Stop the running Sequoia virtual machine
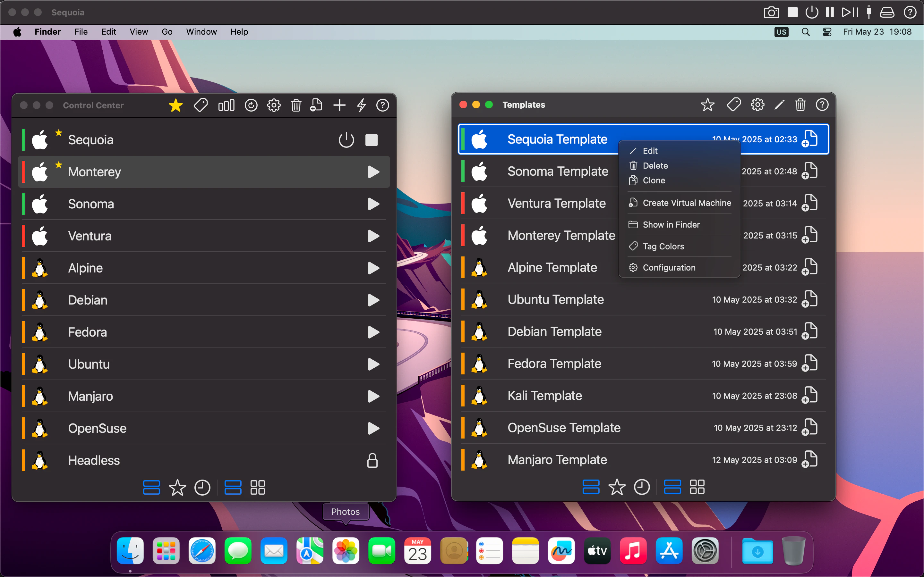This screenshot has width=924, height=577. 371,140
